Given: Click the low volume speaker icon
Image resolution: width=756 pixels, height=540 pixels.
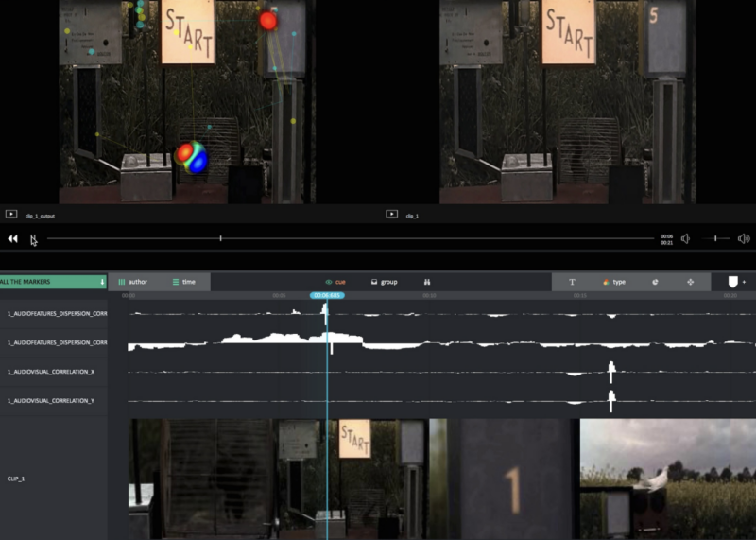Looking at the screenshot, I should [685, 239].
